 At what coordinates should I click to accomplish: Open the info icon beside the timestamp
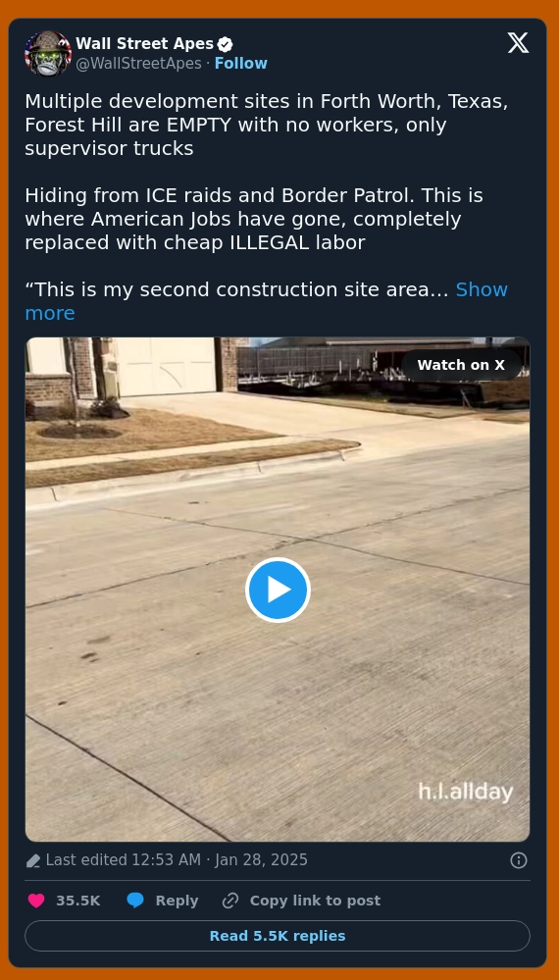tap(519, 860)
